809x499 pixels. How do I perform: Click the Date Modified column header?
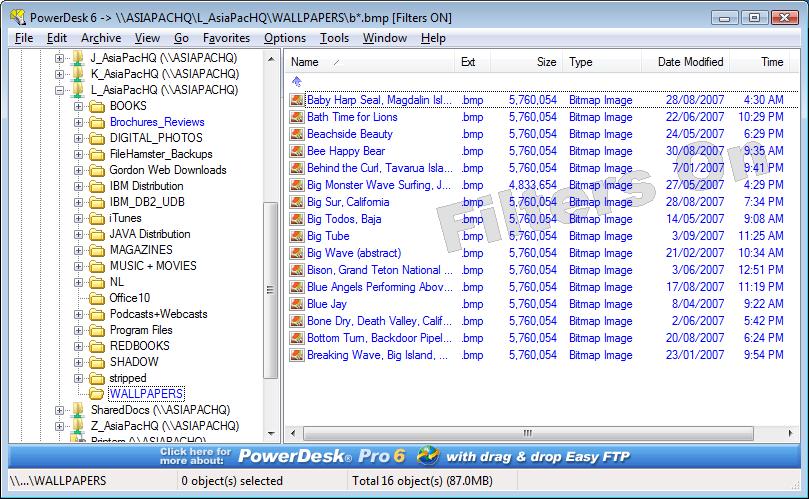tap(689, 62)
